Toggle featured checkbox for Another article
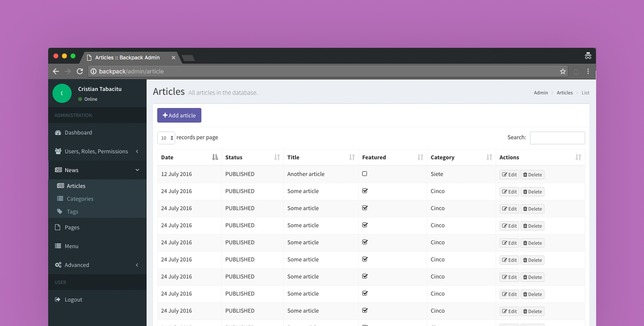Image resolution: width=644 pixels, height=326 pixels. 364,173
